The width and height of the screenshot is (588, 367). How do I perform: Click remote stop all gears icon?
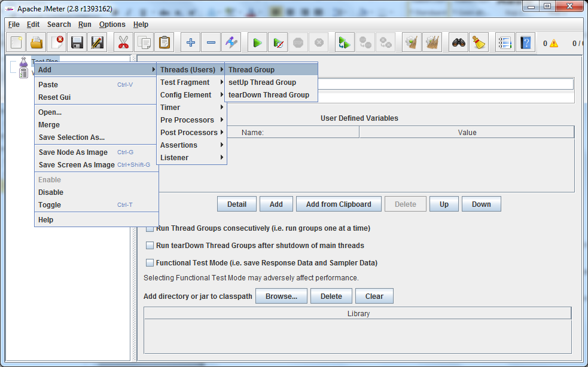(365, 42)
